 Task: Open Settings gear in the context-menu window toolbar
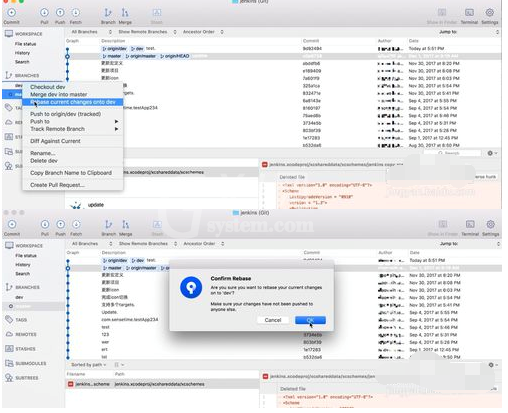490,13
